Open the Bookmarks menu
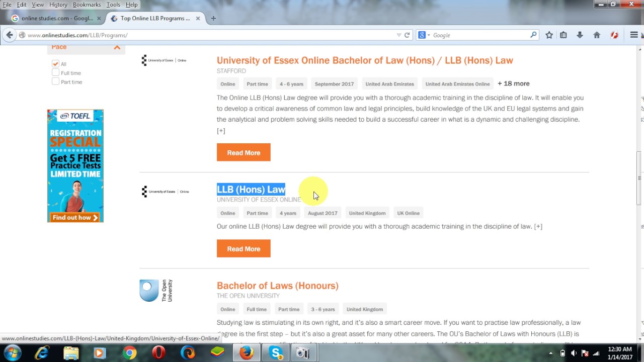The height and width of the screenshot is (362, 644). (x=87, y=5)
